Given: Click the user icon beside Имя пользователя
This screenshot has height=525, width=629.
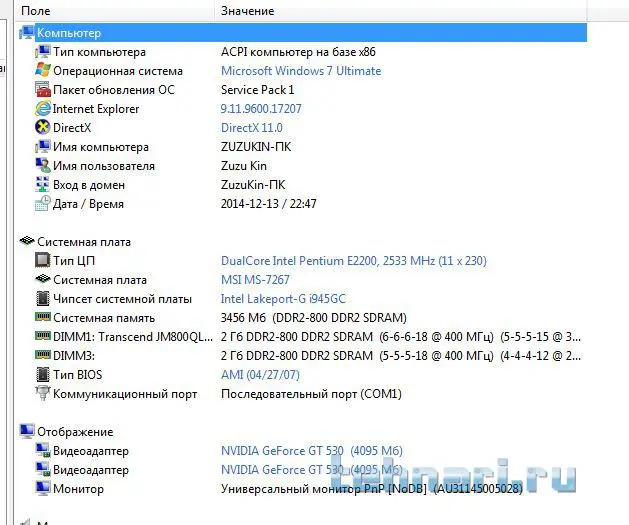Looking at the screenshot, I should click(x=43, y=165).
